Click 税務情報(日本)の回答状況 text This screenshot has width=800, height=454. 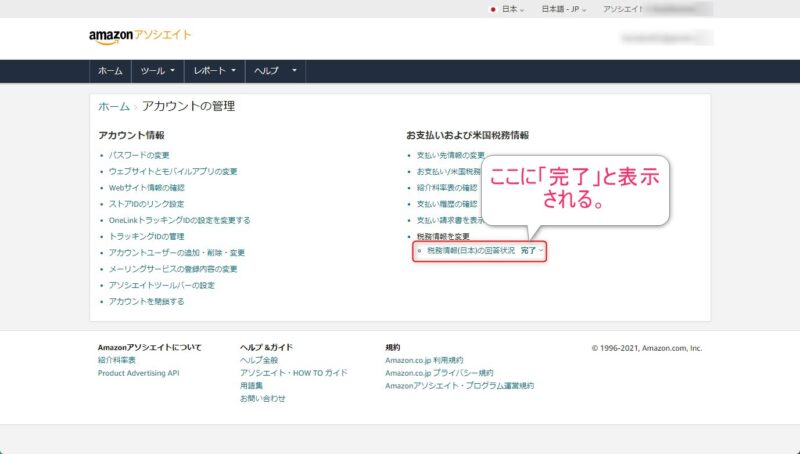pos(471,251)
